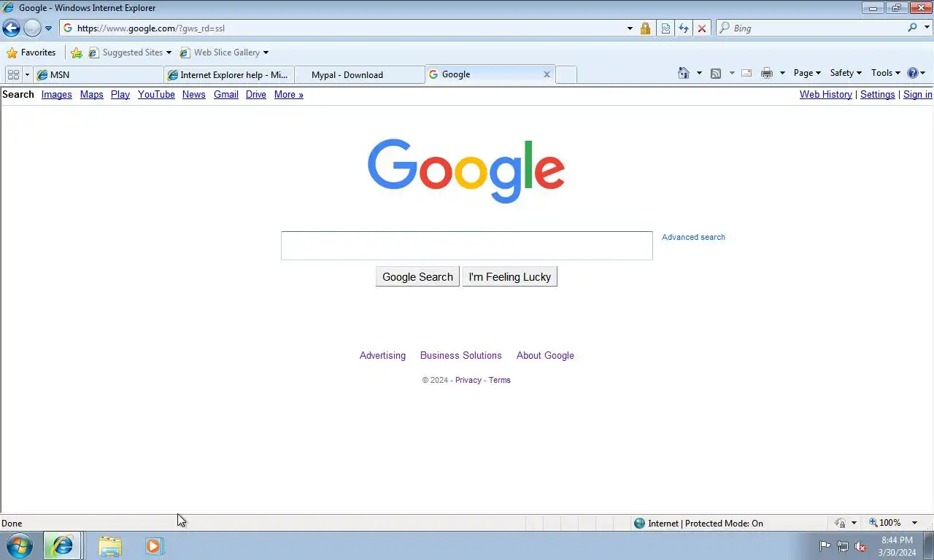Open the News link
The height and width of the screenshot is (560, 934).
coord(194,95)
